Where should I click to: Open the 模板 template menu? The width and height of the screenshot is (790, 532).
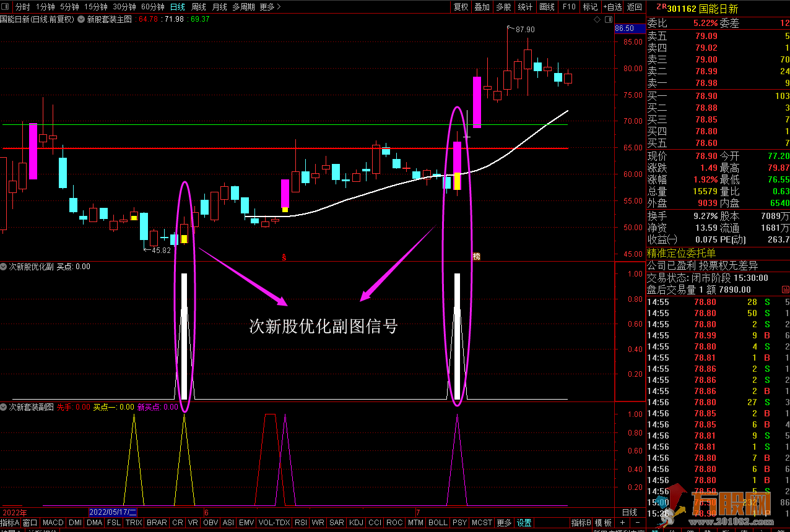pos(604,523)
